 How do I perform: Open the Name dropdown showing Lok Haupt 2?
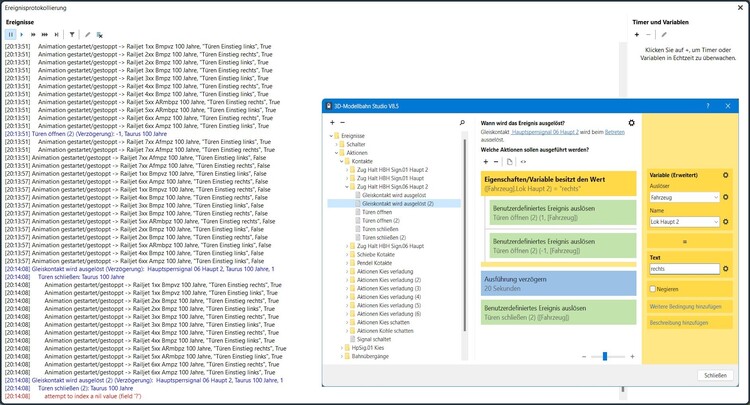pos(684,222)
